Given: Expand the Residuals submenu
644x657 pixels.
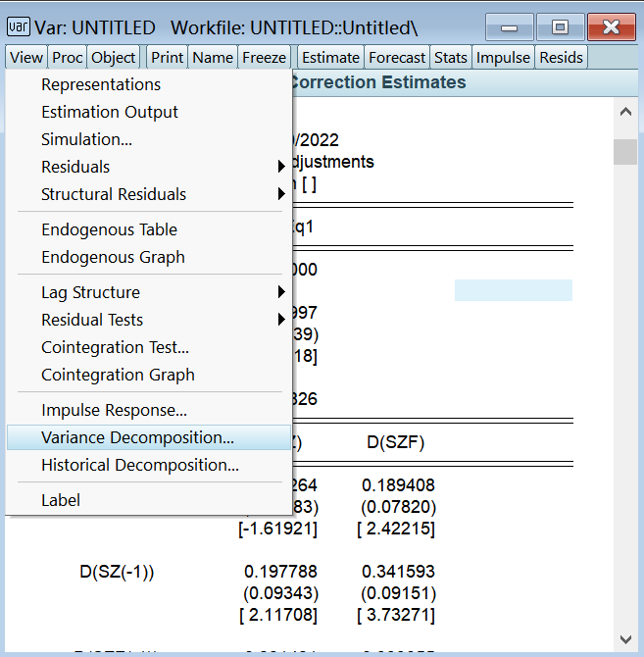Looking at the screenshot, I should (75, 167).
